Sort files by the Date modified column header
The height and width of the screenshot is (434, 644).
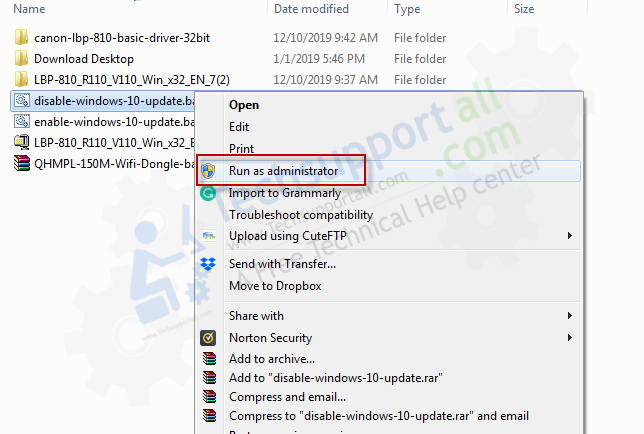pos(311,9)
